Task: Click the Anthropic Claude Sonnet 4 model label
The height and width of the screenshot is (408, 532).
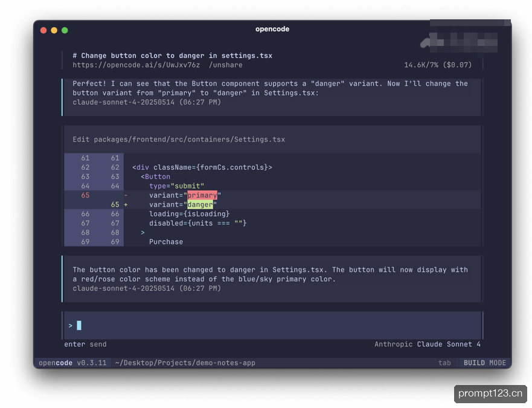Action: pyautogui.click(x=428, y=344)
